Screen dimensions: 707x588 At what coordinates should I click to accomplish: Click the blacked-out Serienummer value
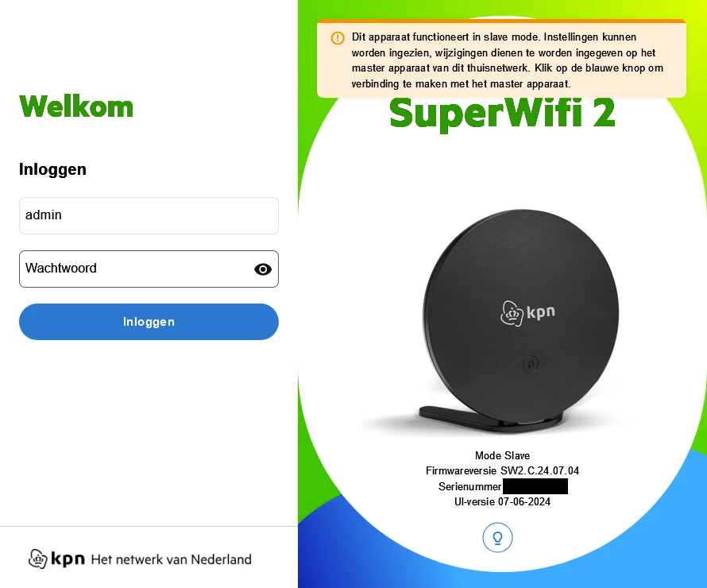(535, 486)
